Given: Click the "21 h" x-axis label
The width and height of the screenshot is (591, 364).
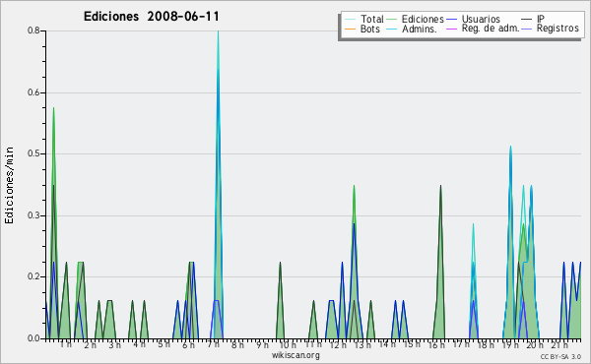Looking at the screenshot, I should 559,345.
